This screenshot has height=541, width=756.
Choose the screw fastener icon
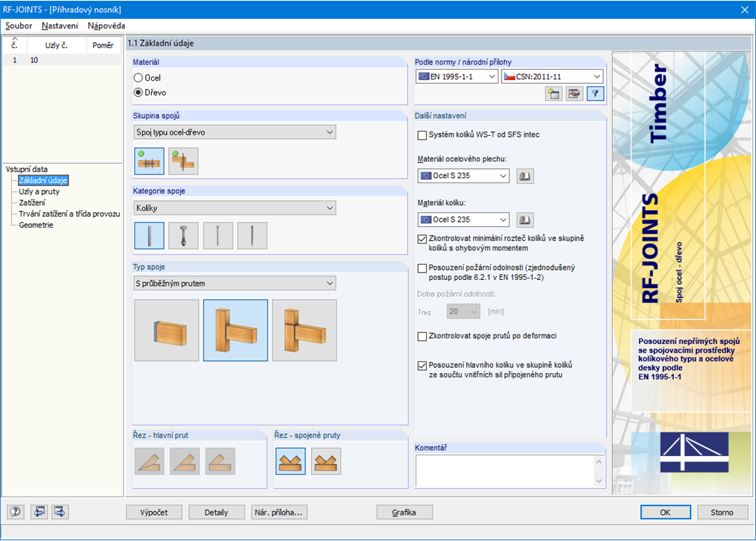pos(252,236)
